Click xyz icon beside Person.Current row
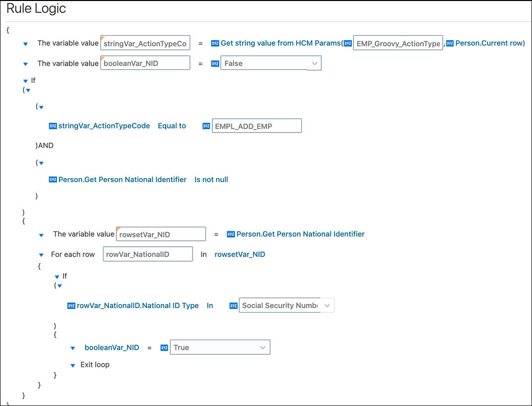This screenshot has width=532, height=406. [x=450, y=44]
